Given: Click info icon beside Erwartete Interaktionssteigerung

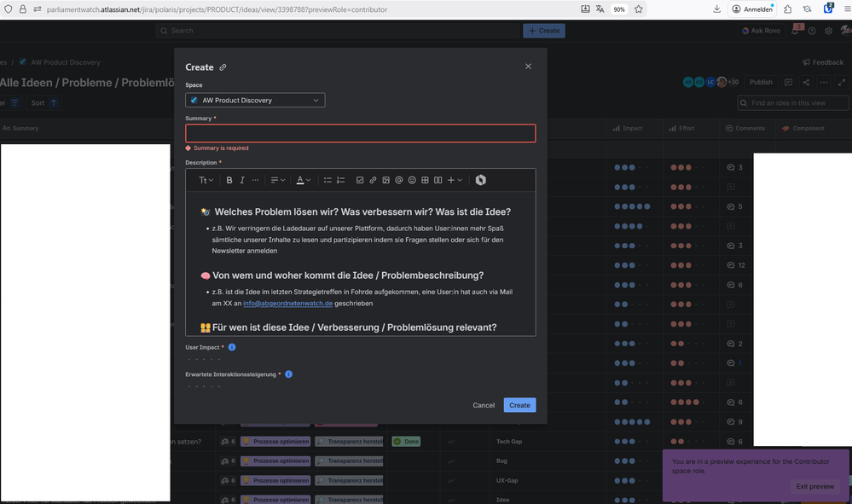Looking at the screenshot, I should [288, 374].
